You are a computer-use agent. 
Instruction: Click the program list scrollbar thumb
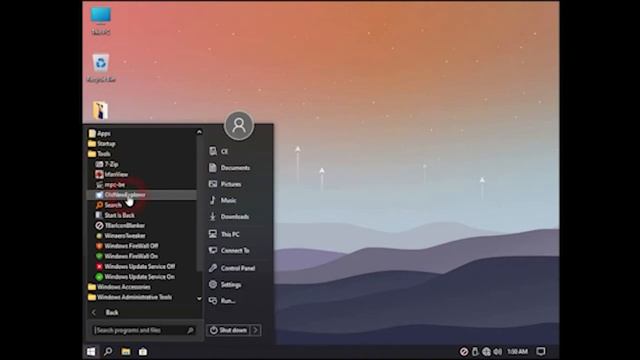pos(199,203)
